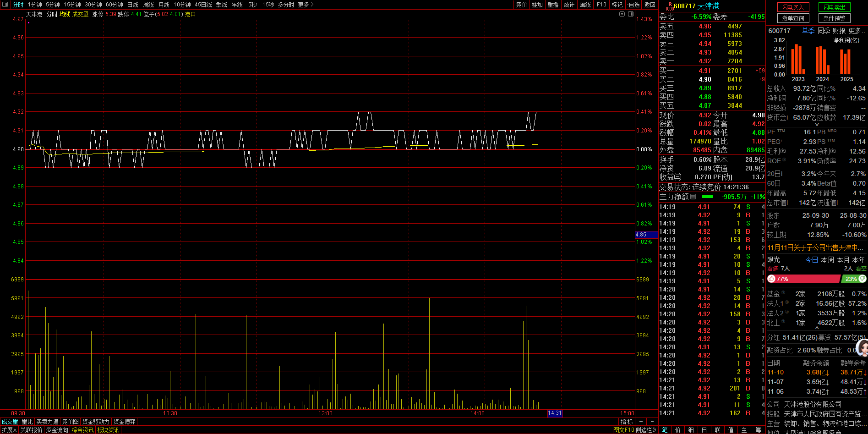Click the assistant avatar icon
This screenshot has height=434, width=868.
pyautogui.click(x=862, y=348)
